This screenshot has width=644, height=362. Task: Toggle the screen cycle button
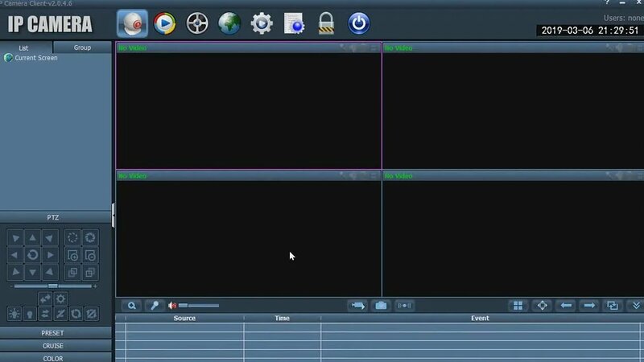point(613,306)
